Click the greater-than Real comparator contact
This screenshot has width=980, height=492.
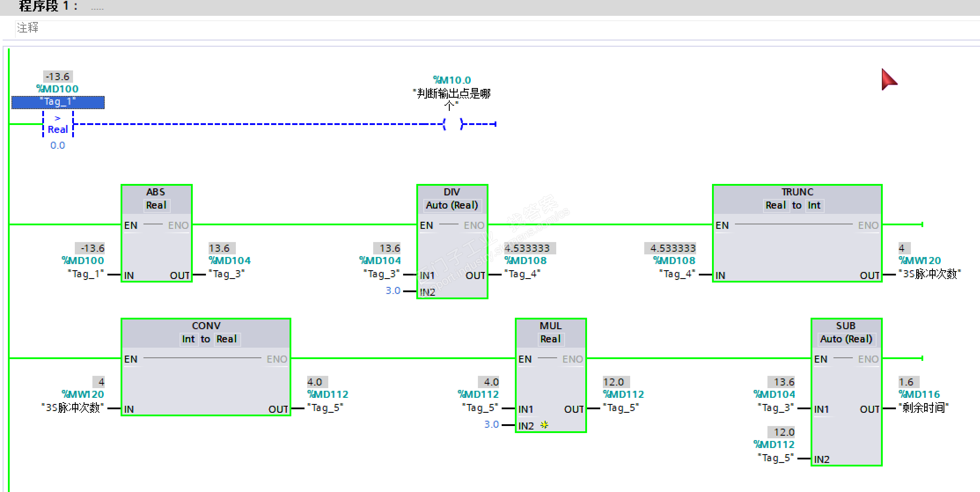coord(58,124)
